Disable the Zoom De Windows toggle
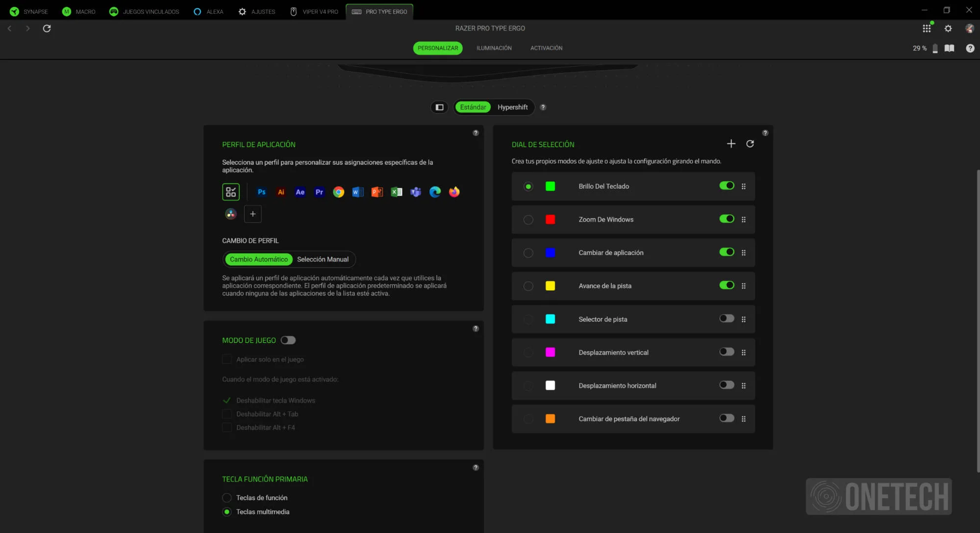The height and width of the screenshot is (533, 980). point(727,219)
